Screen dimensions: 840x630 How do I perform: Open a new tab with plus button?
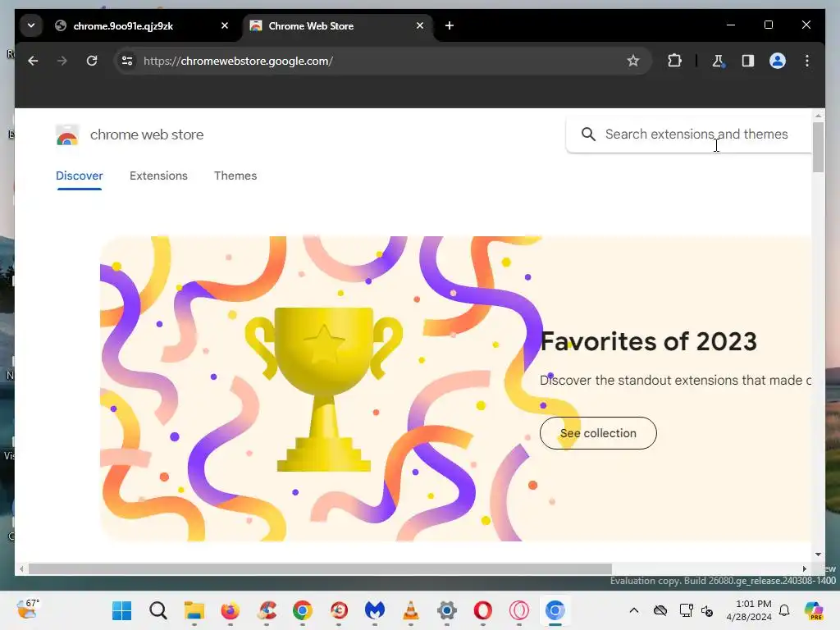pyautogui.click(x=450, y=25)
